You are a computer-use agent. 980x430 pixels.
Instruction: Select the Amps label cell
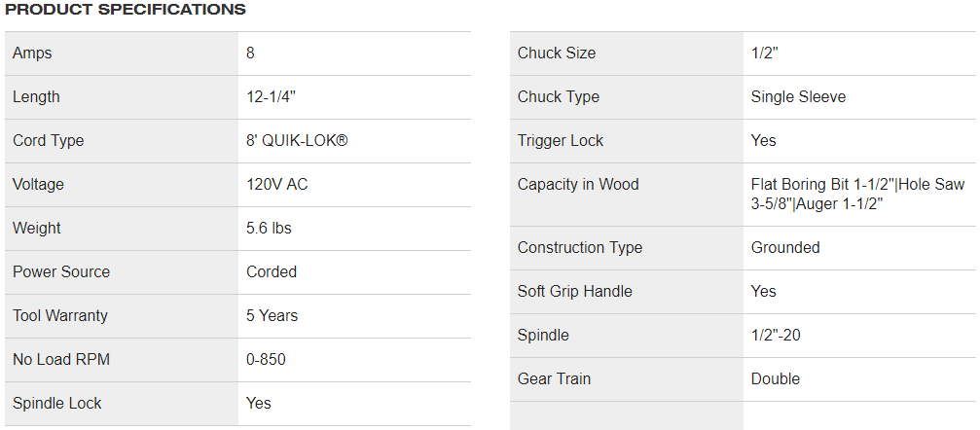(x=122, y=54)
